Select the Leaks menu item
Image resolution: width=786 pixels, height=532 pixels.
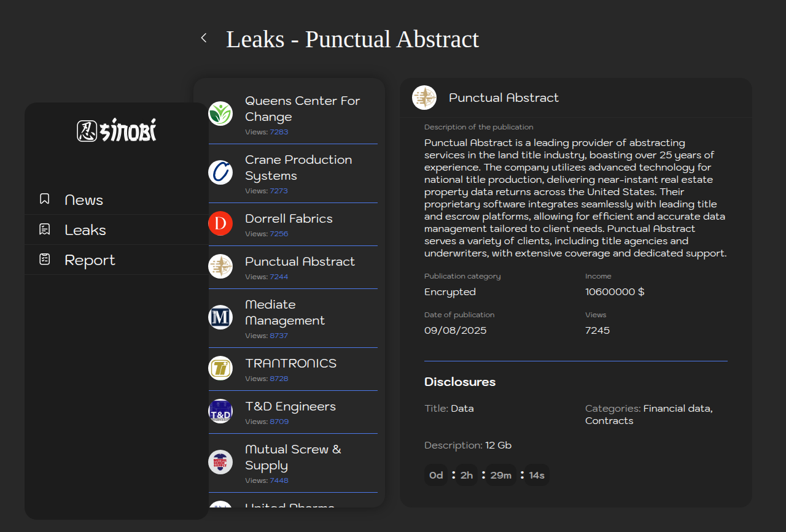(85, 230)
